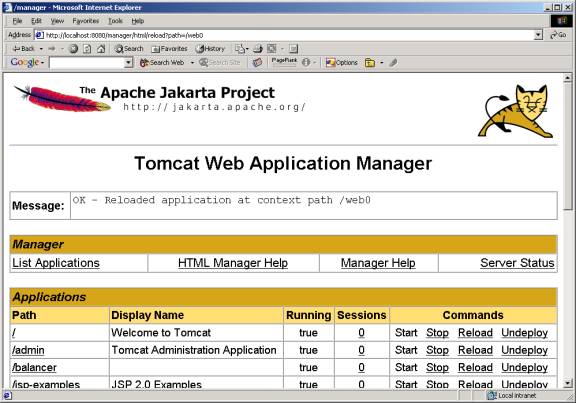576x403 pixels.
Task: Click the address bar URL field
Action: point(289,35)
